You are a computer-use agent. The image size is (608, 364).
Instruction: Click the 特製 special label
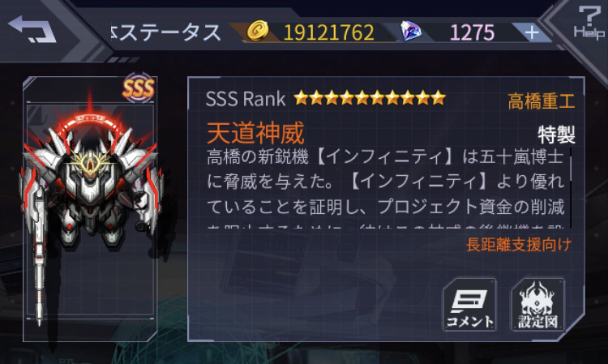click(x=556, y=135)
